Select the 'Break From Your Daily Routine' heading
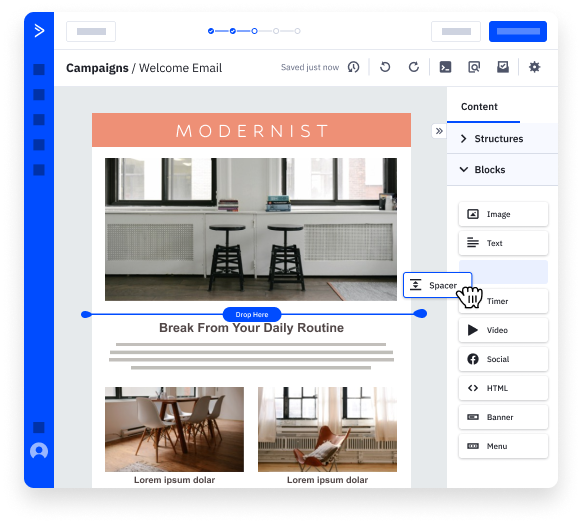The width and height of the screenshot is (582, 524). pos(251,328)
